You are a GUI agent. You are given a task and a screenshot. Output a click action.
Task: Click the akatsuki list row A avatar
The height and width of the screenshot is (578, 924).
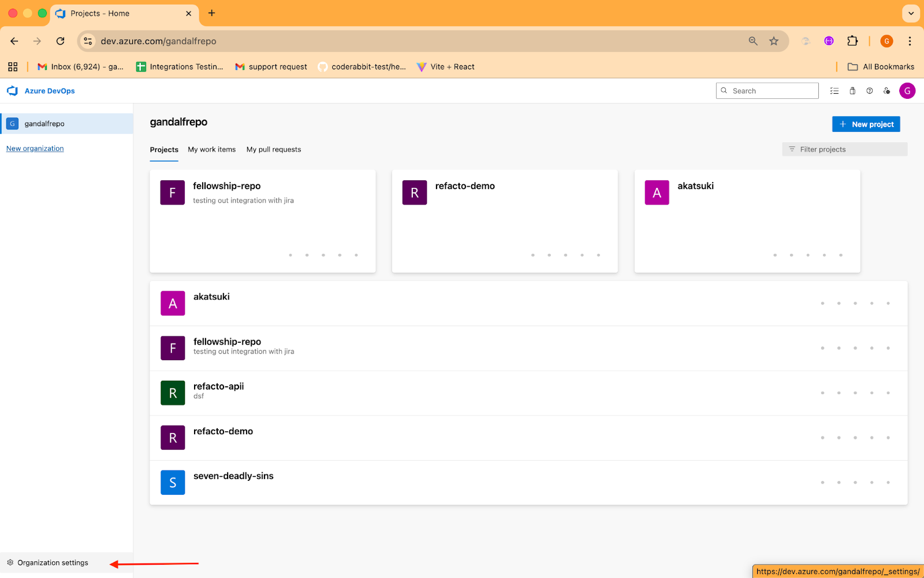click(173, 303)
